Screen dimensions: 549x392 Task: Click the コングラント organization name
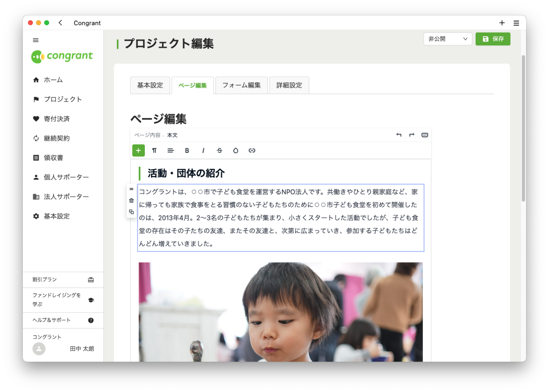pos(47,337)
